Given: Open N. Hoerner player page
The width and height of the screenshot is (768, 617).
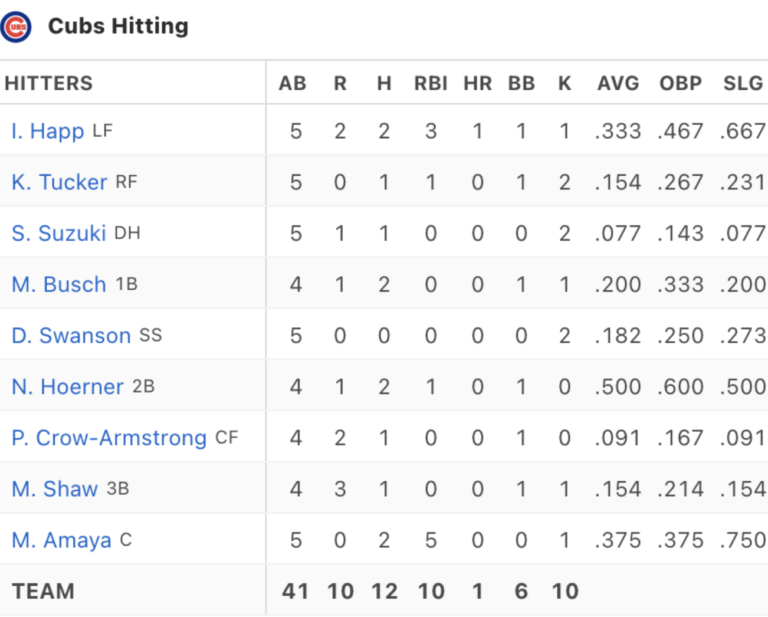Looking at the screenshot, I should point(68,387).
